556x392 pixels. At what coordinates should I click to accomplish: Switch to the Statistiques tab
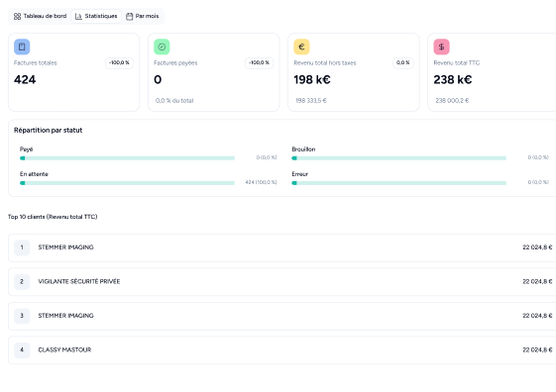pyautogui.click(x=96, y=16)
